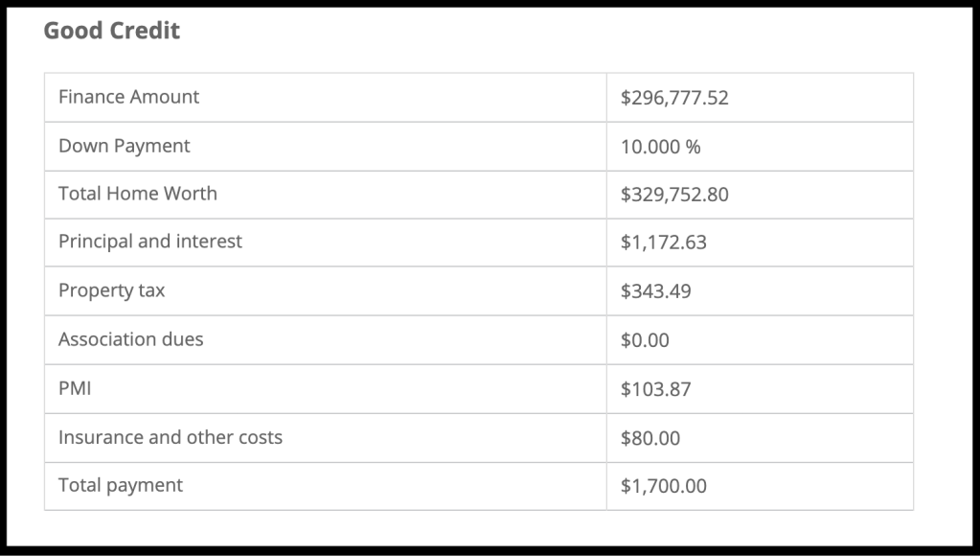Click the $0.00 association dues value
Screen dimensions: 980x556
645,340
